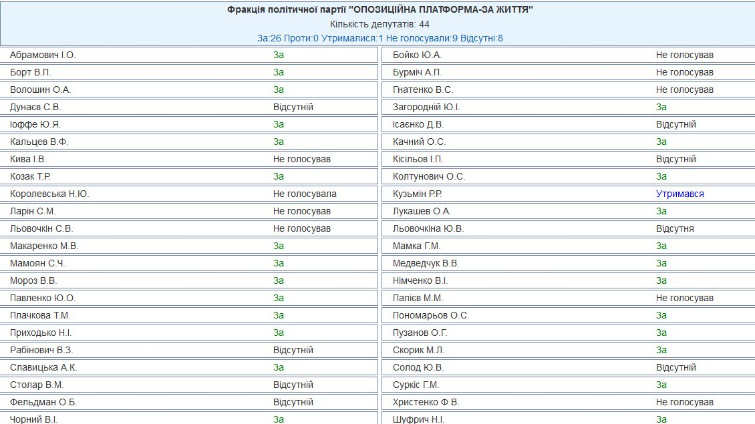
Task: Click the "Утримався" vote for Кузьмін Р.Р.
Action: click(x=680, y=193)
